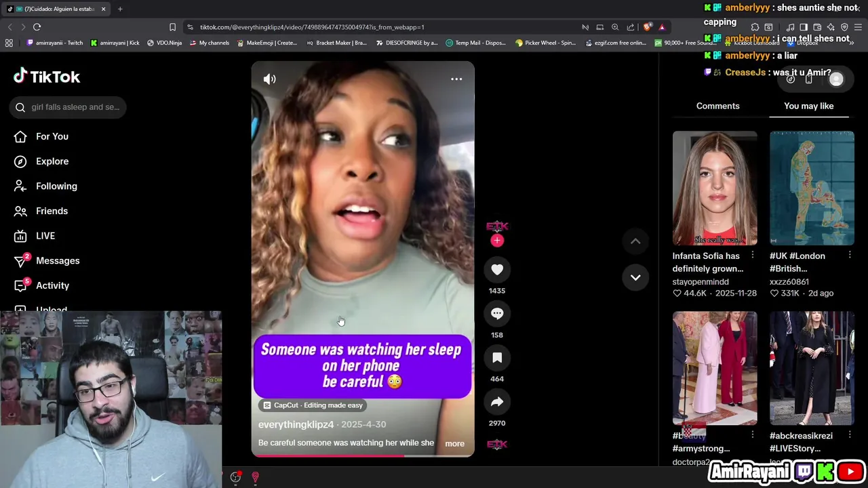The image size is (868, 488).
Task: Open options for #abckreasikrezi video
Action: click(x=849, y=434)
